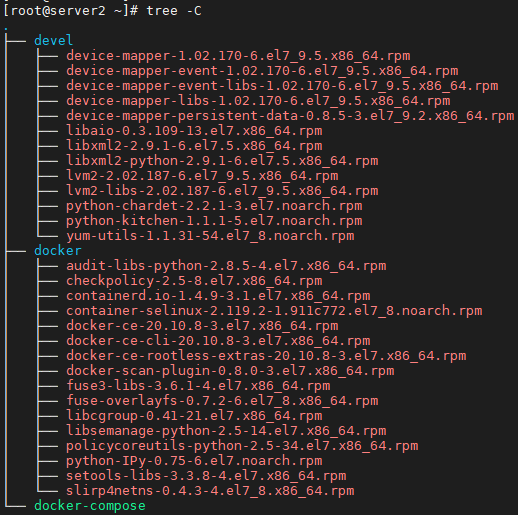Select audit-libs-python-2.8.5-4 rpm file
This screenshot has height=515, width=518.
pos(226,266)
